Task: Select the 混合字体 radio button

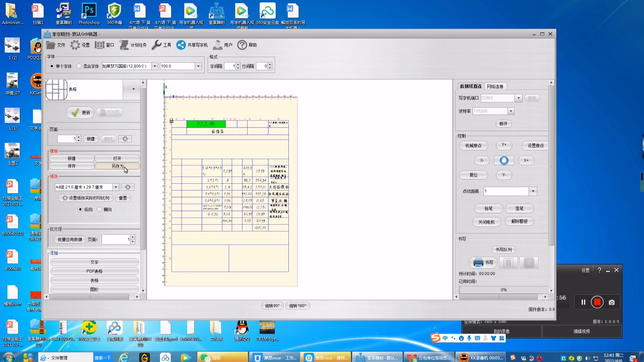Action: tap(79, 66)
